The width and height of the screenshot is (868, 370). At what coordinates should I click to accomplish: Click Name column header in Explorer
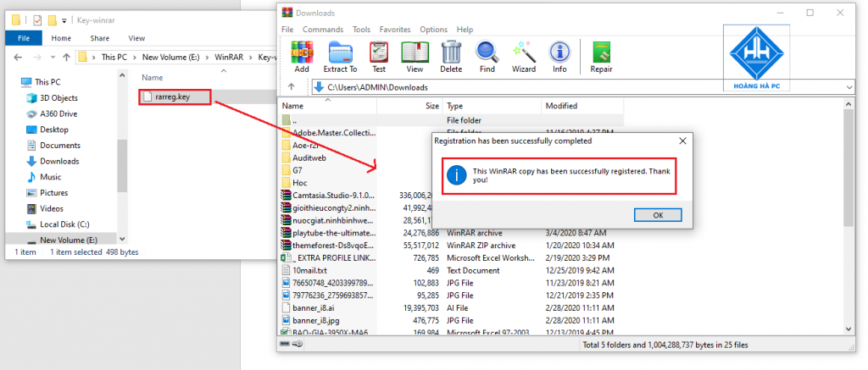coord(153,77)
